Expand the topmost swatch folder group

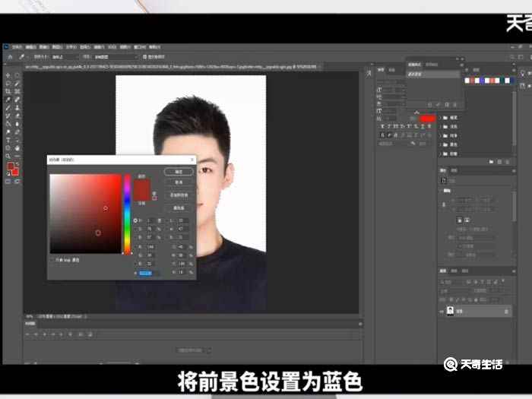point(441,118)
